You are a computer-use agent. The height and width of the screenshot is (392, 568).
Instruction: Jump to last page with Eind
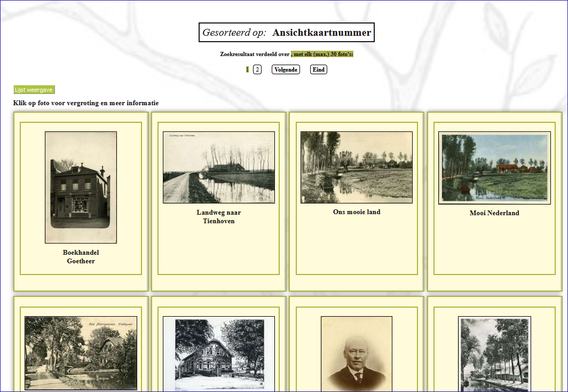pos(318,69)
